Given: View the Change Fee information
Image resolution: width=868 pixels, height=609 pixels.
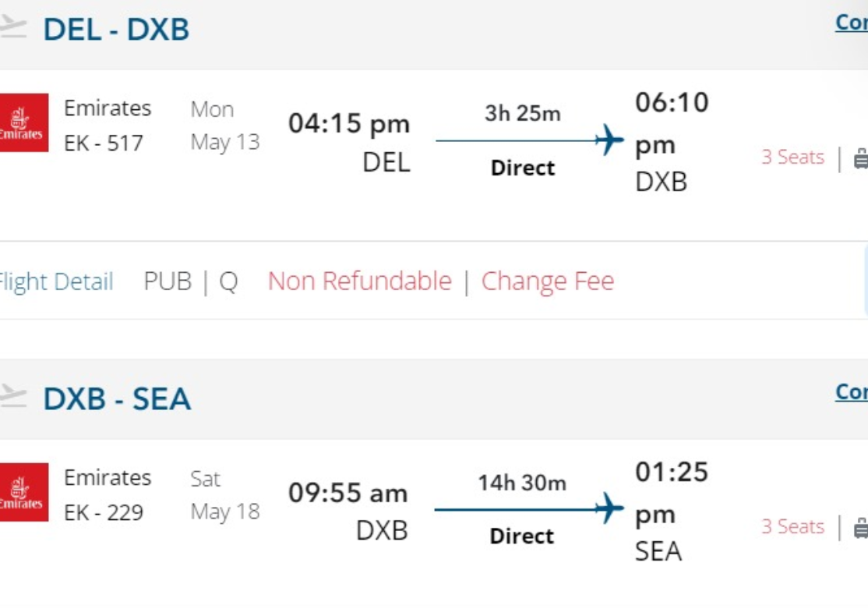Looking at the screenshot, I should point(547,281).
